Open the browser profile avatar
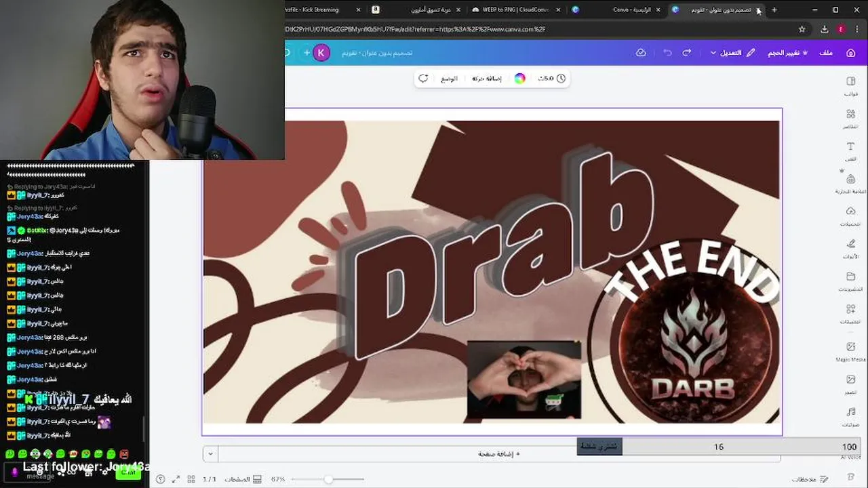Screen dimensions: 868x488 coord(842,29)
